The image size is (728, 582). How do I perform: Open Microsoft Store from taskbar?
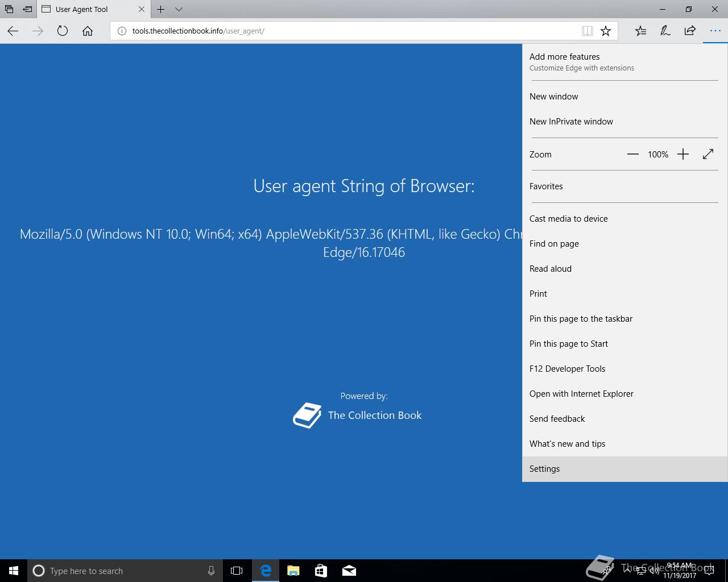click(321, 571)
